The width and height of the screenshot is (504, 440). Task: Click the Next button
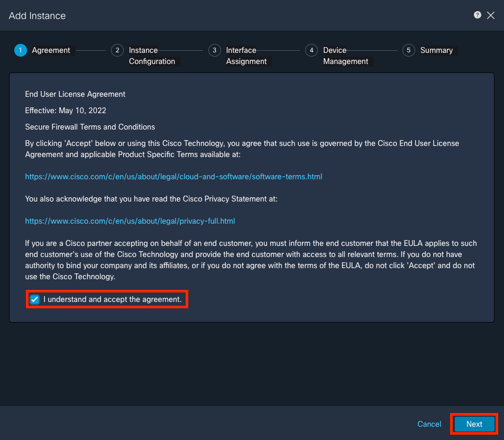tap(474, 424)
